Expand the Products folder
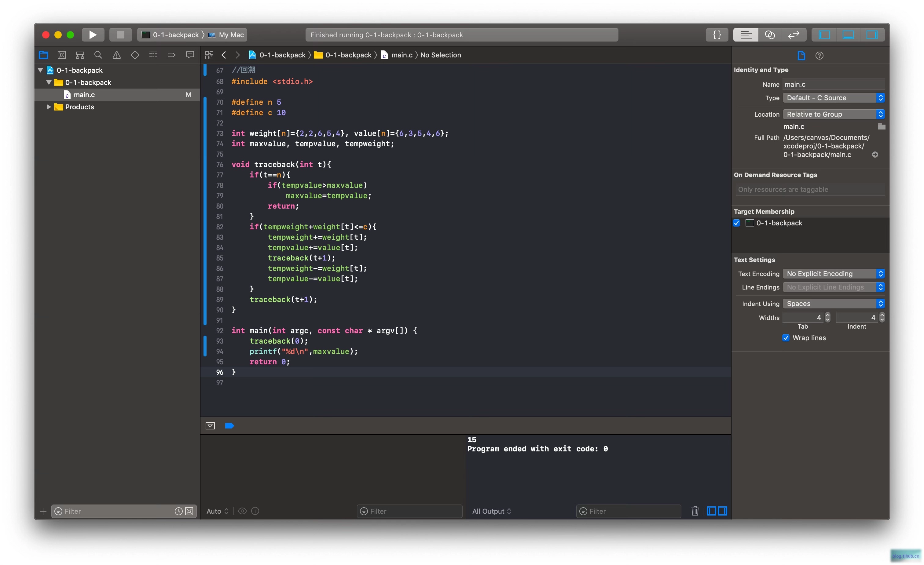This screenshot has width=924, height=565. coord(49,107)
